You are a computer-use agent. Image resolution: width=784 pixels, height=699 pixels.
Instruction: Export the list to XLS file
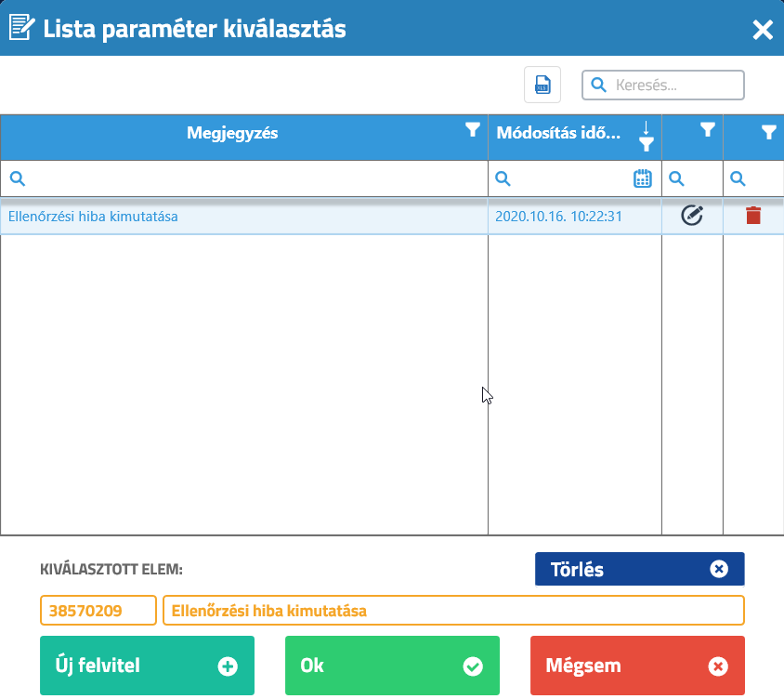pos(542,85)
